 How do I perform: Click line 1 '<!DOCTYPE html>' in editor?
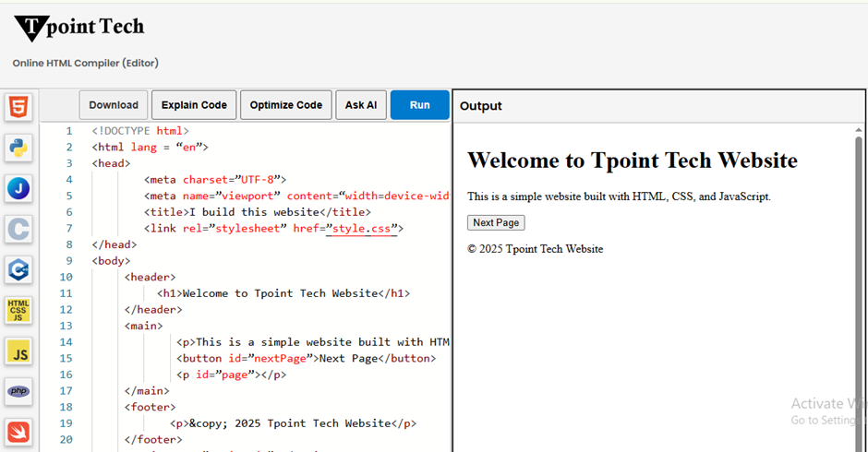tap(140, 131)
